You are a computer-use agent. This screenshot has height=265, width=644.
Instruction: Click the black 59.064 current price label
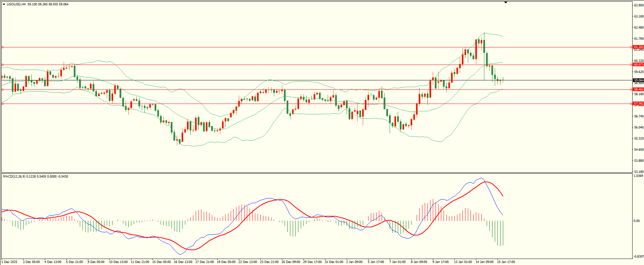tap(638, 80)
